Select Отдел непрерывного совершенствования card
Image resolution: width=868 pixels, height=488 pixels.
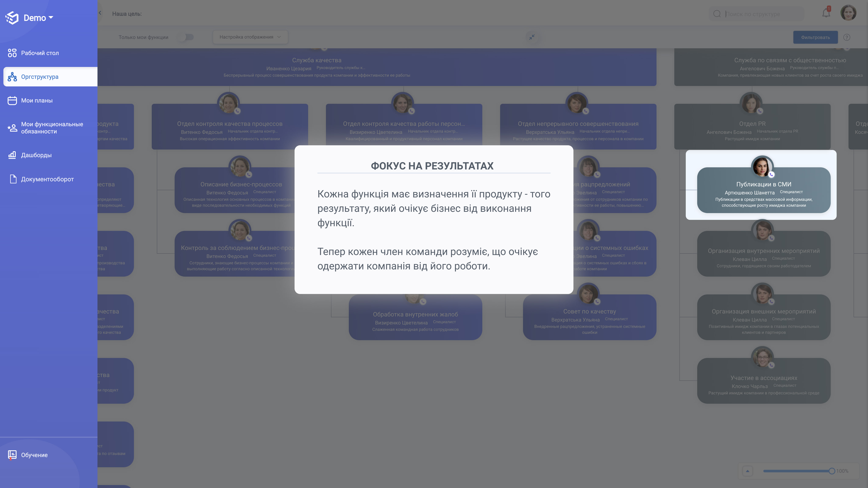578,127
